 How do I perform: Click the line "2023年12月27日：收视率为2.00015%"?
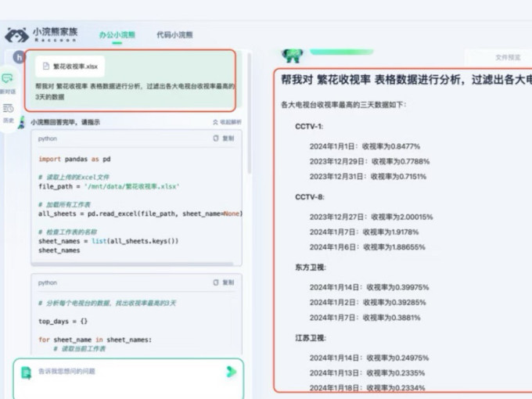pos(371,217)
